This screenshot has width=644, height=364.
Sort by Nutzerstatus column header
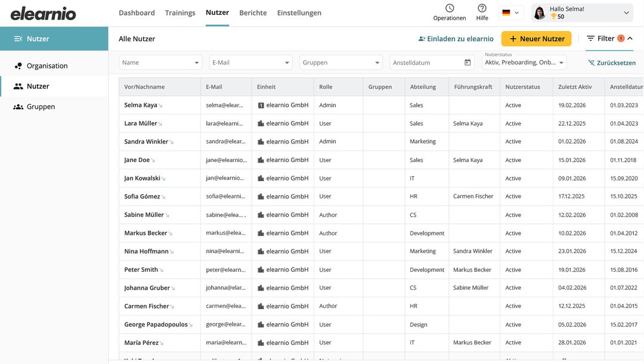coord(522,87)
